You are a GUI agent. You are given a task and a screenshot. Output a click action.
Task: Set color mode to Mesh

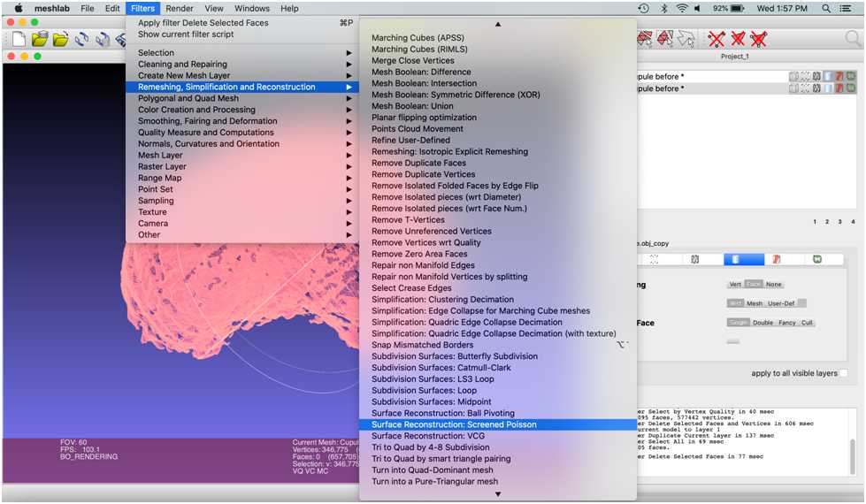coord(755,303)
